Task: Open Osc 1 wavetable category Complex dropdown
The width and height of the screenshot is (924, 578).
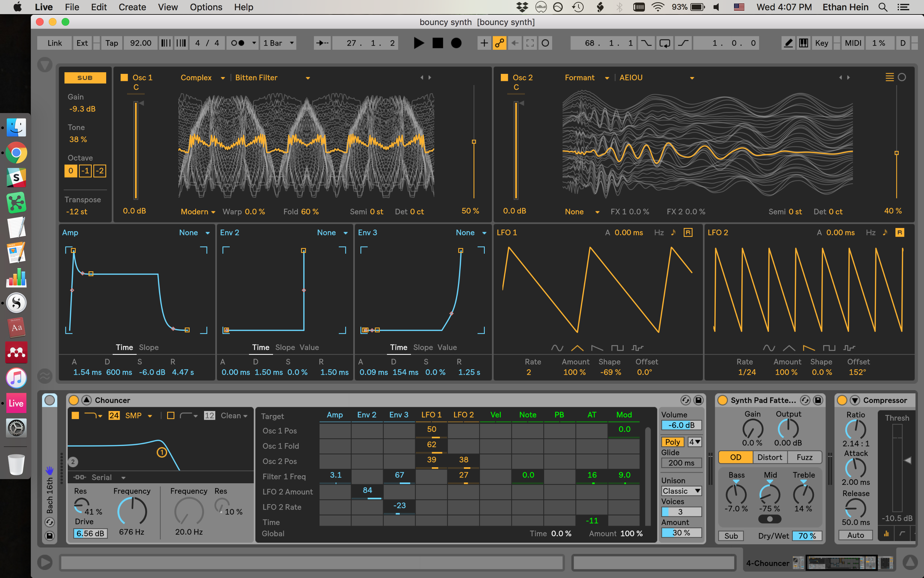Action: click(x=203, y=78)
